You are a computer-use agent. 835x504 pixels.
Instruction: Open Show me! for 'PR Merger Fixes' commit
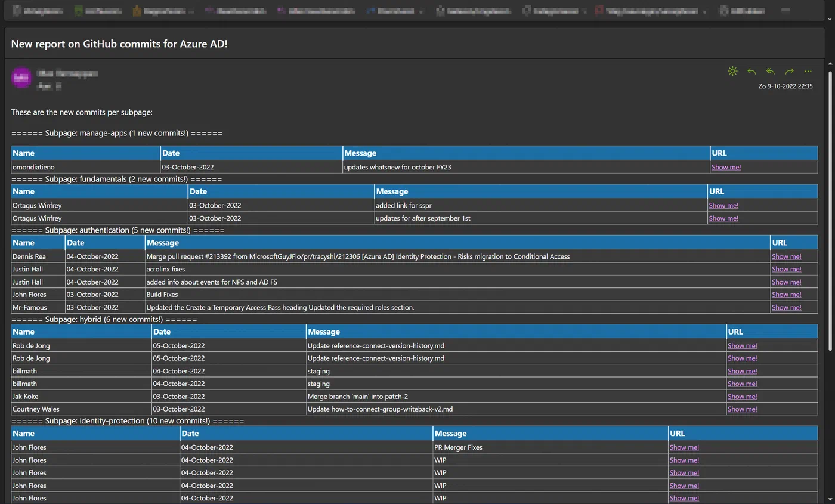[684, 447]
